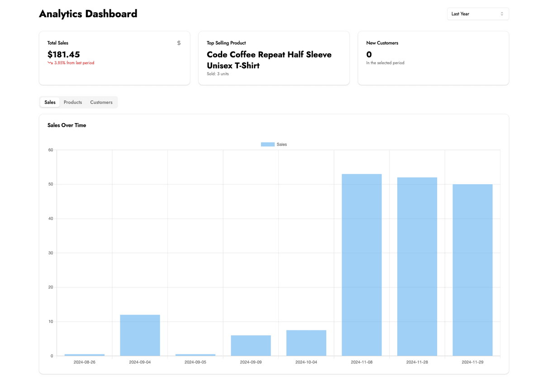Toggle the Sales dataset legend label
Viewport: 543px width, 392px height.
[281, 144]
